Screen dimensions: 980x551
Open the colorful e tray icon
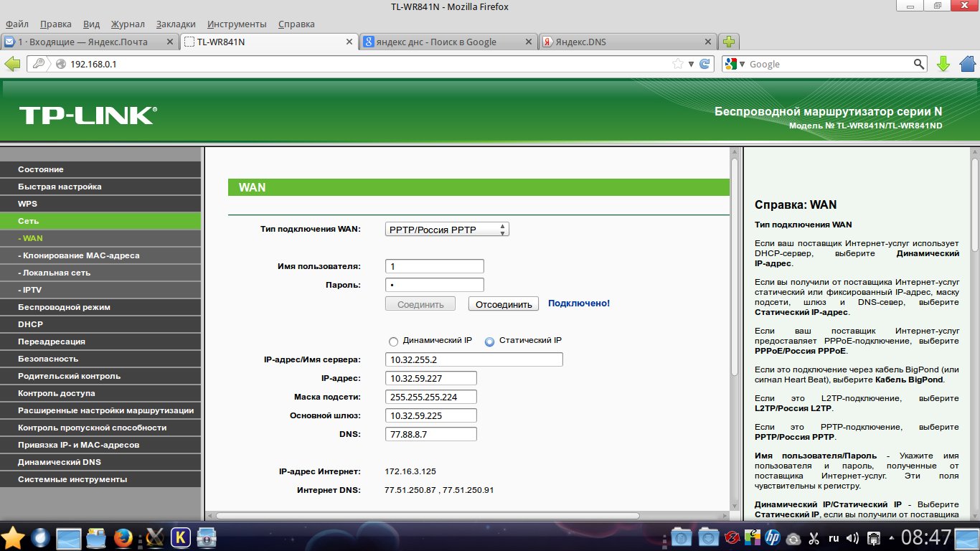(x=753, y=537)
